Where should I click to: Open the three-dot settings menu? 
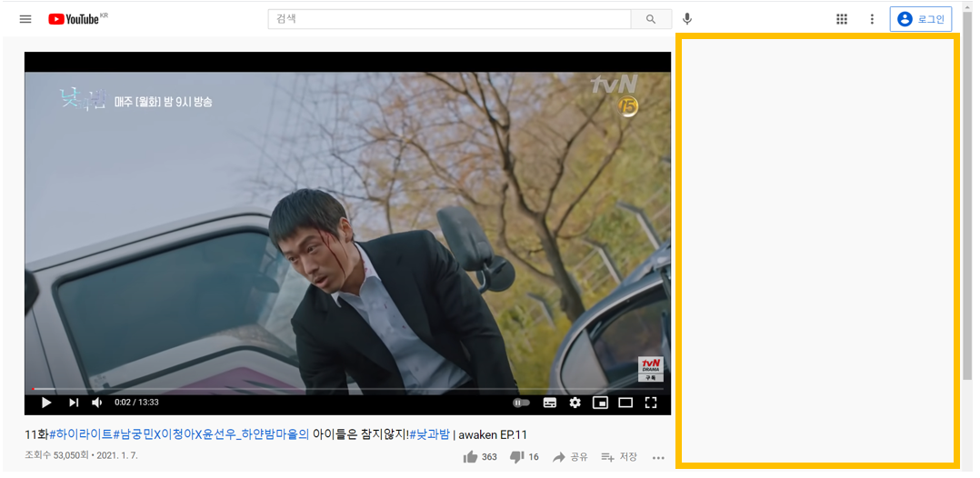pos(872,19)
